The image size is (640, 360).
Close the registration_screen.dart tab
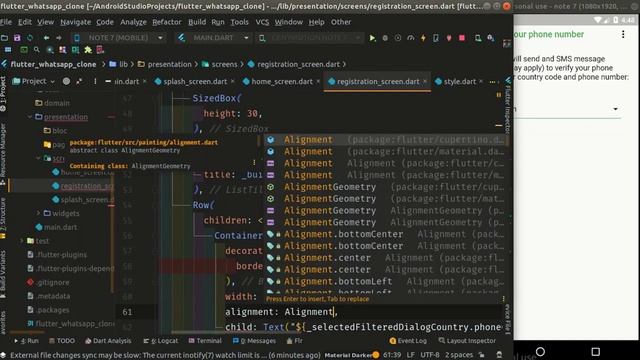(425, 81)
